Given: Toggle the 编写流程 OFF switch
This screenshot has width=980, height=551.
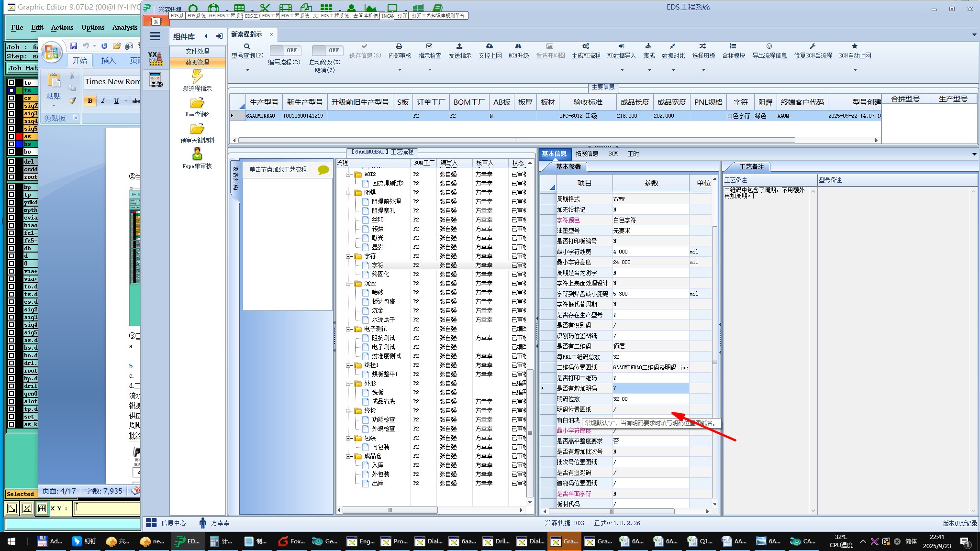Looking at the screenshot, I should [x=285, y=50].
